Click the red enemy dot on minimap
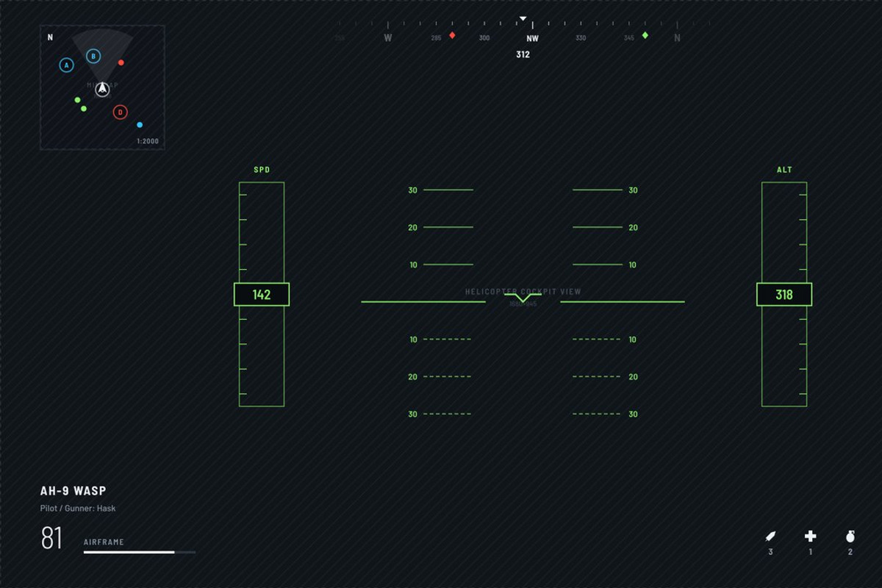Screen dimensions: 882x588 pos(121,62)
